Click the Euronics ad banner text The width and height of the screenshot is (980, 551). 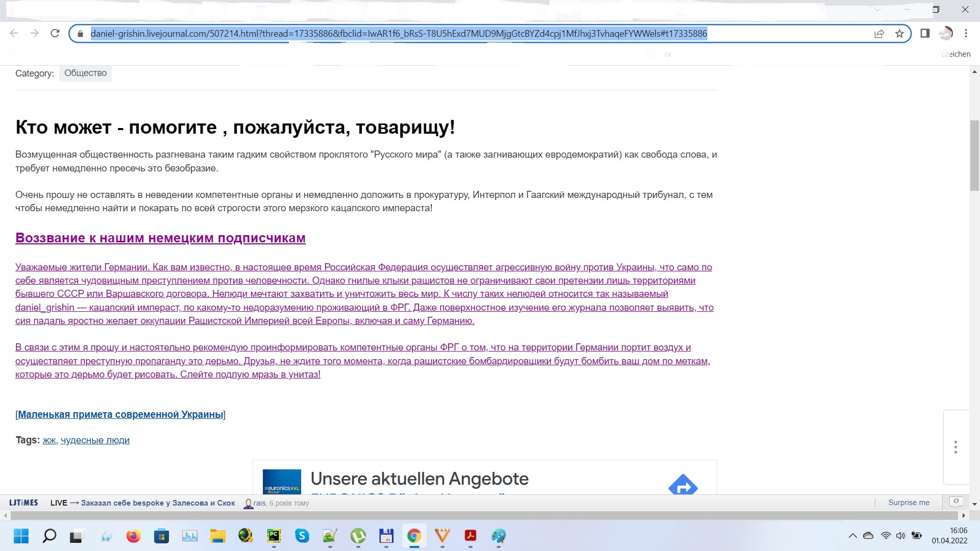click(x=420, y=479)
